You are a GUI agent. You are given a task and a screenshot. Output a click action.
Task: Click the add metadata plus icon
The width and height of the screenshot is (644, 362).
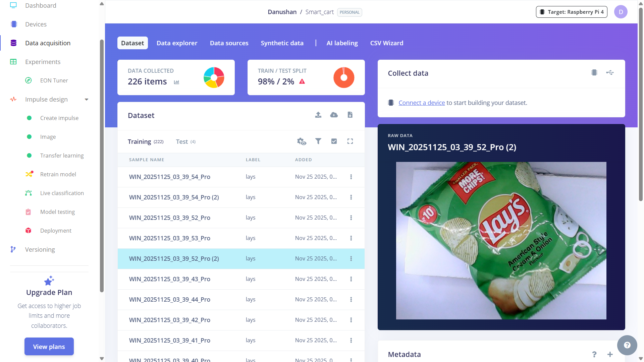[x=610, y=354]
